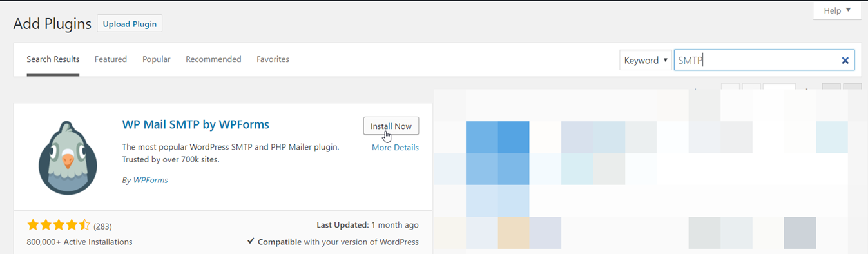Viewport: 868px width, 254px height.
Task: Open the More Details link
Action: 395,148
